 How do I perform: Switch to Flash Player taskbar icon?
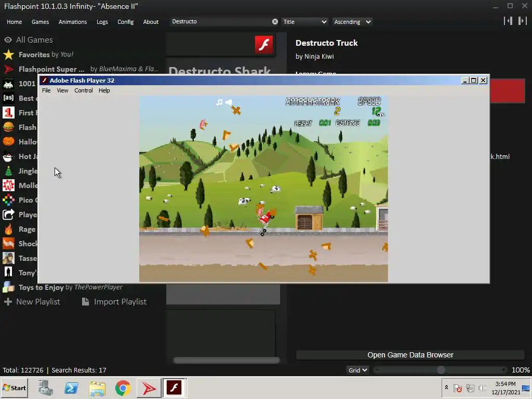(x=174, y=388)
